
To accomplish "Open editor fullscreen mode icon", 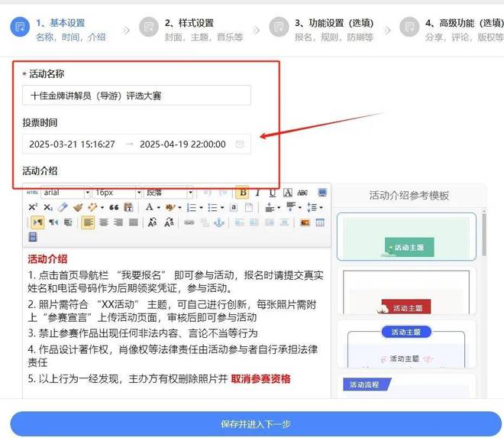I will [322, 193].
